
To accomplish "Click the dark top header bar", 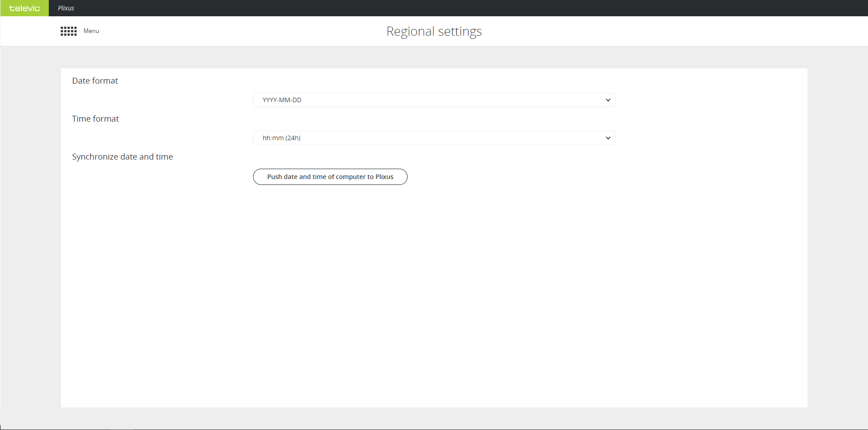I will (x=452, y=8).
